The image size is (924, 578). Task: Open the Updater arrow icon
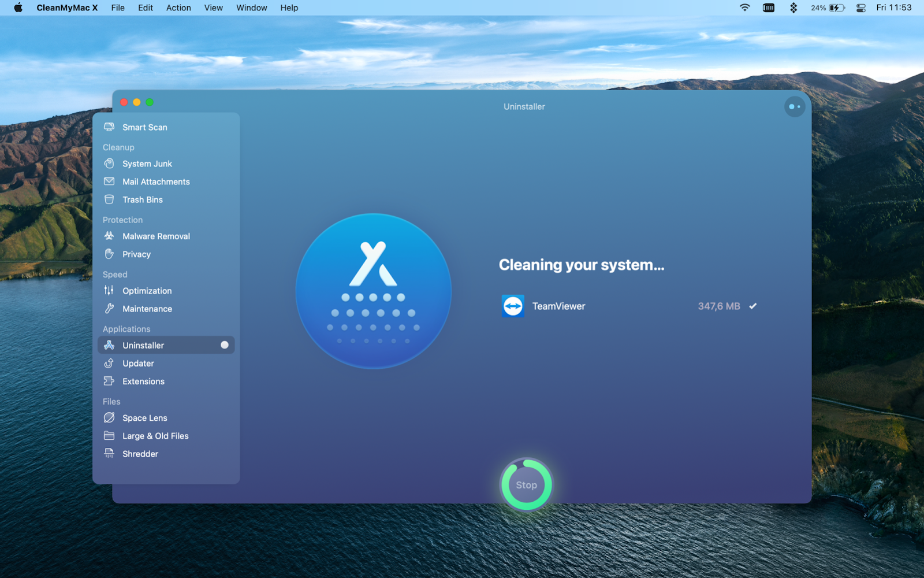(109, 363)
